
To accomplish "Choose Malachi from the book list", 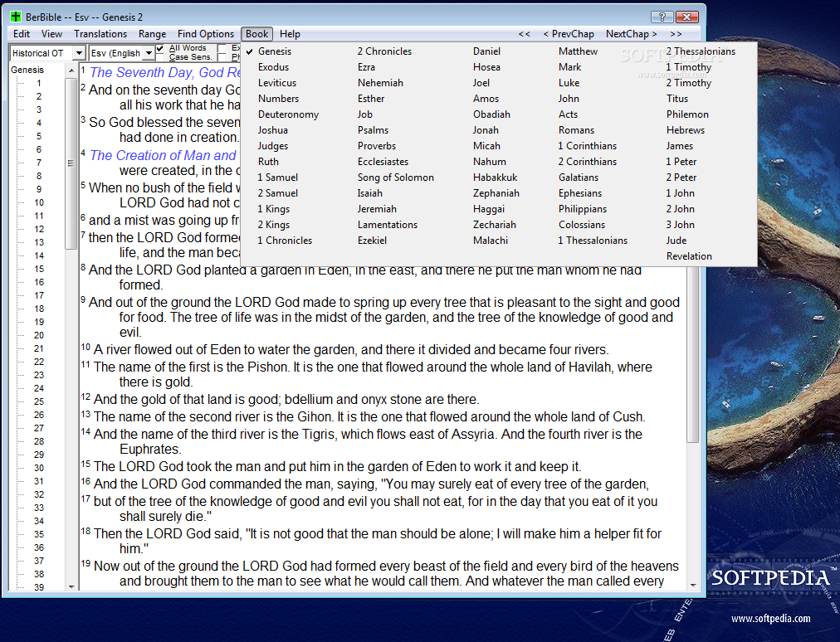I will click(491, 241).
